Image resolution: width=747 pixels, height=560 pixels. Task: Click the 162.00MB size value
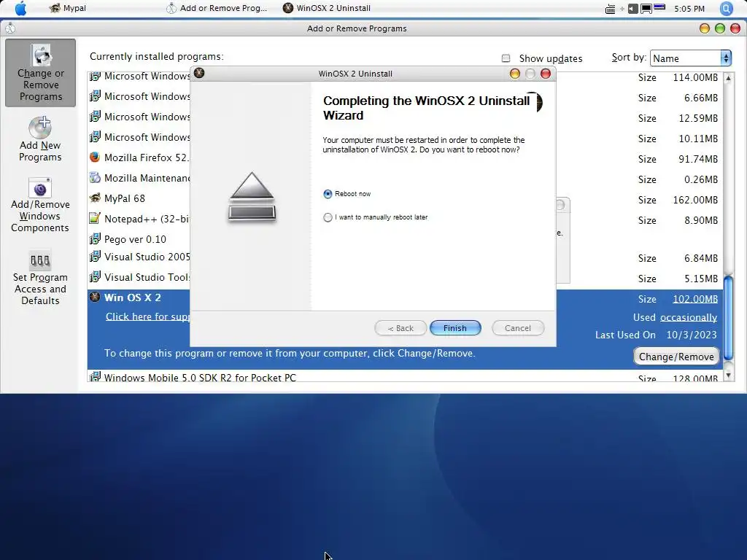pyautogui.click(x=695, y=200)
